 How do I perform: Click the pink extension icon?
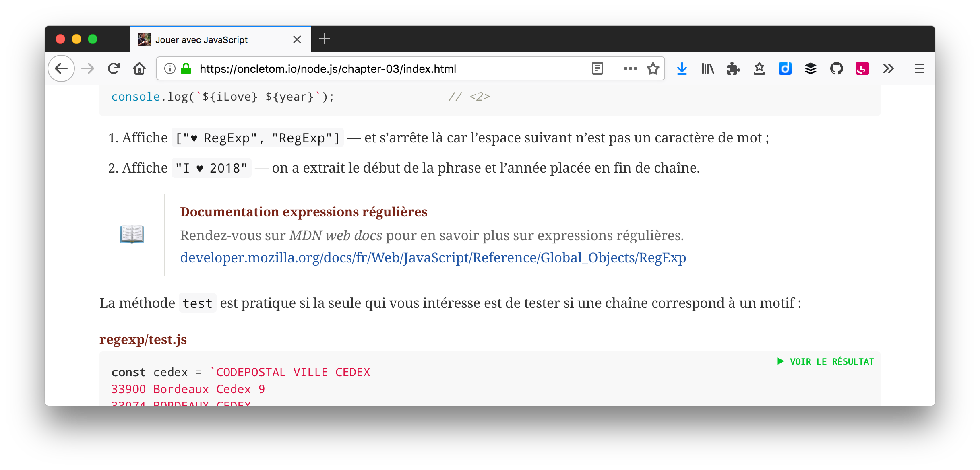(x=862, y=69)
